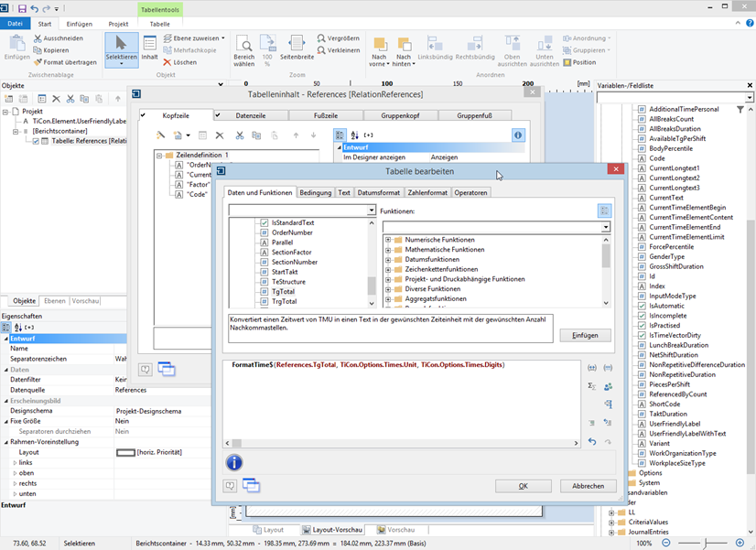The height and width of the screenshot is (550, 756).
Task: Open the Zahlenformat tab
Action: [x=427, y=192]
